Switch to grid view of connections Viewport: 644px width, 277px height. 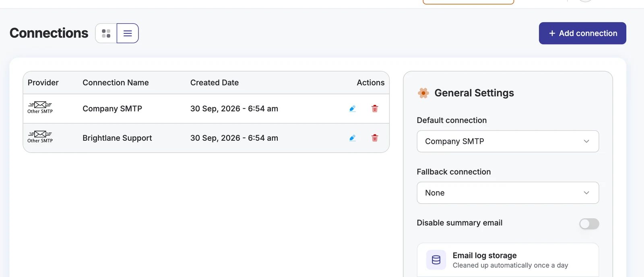click(x=106, y=33)
